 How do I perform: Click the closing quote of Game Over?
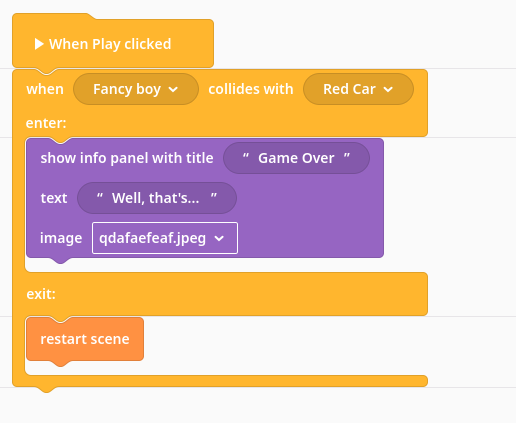coord(347,157)
